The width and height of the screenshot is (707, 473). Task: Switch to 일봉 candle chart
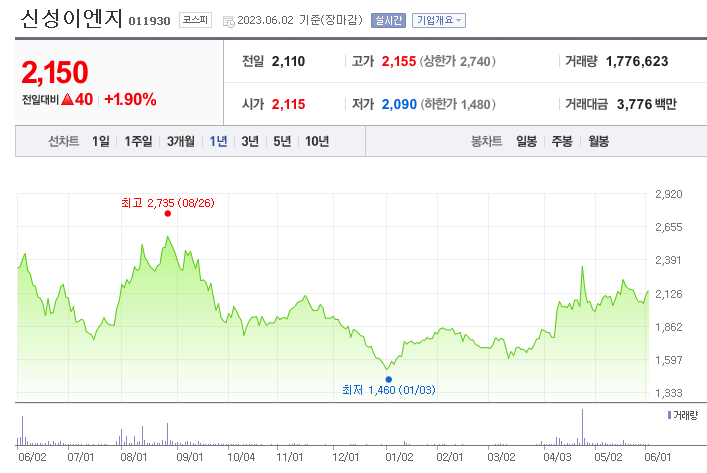tap(527, 141)
